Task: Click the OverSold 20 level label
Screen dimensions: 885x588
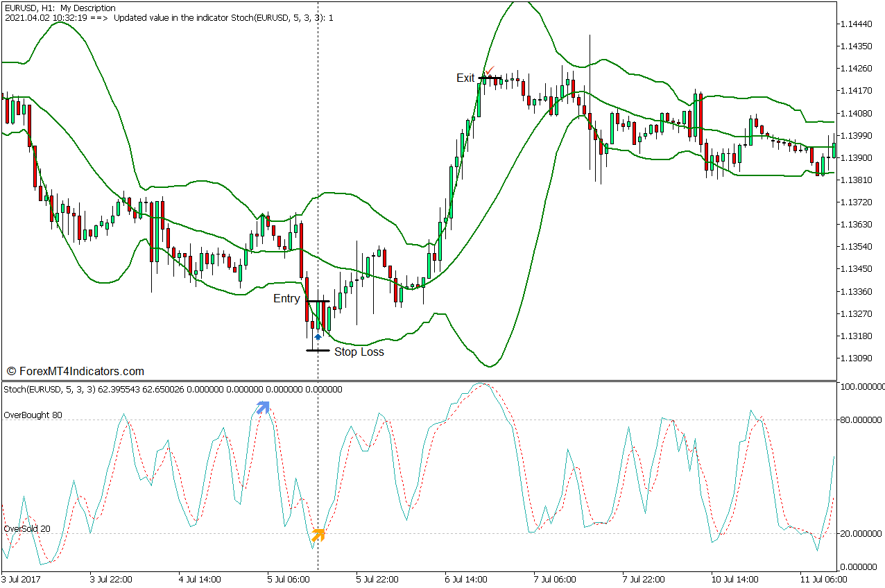Action: (x=27, y=528)
